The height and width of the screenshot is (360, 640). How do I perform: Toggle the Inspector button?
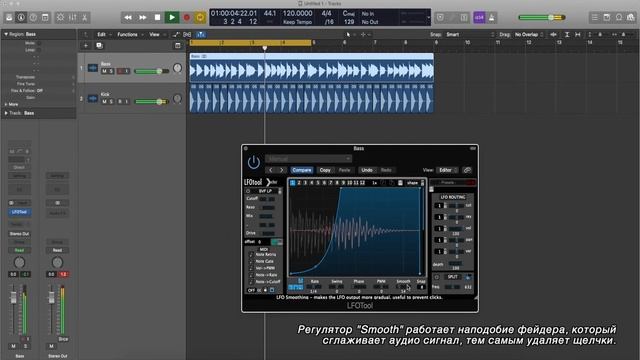click(x=21, y=18)
